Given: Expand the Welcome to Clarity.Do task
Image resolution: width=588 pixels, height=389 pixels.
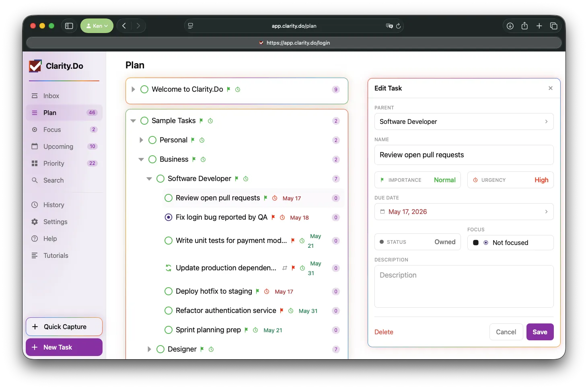Looking at the screenshot, I should click(x=133, y=89).
